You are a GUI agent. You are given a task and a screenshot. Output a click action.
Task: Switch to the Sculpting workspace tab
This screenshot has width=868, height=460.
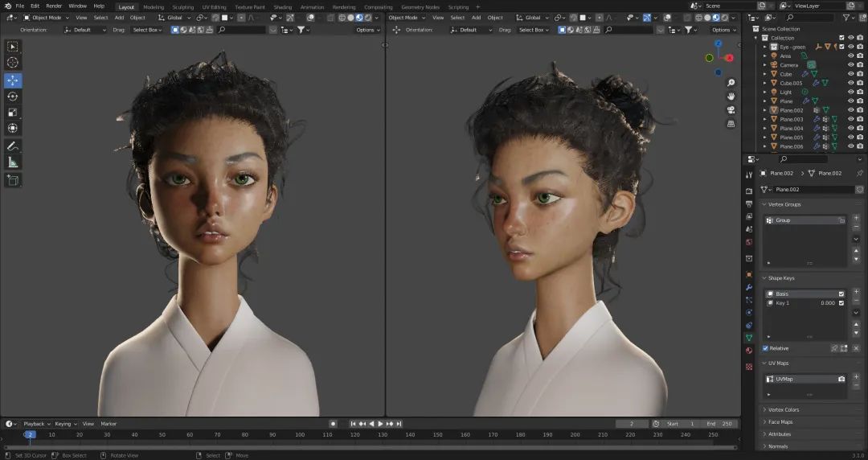click(x=182, y=7)
